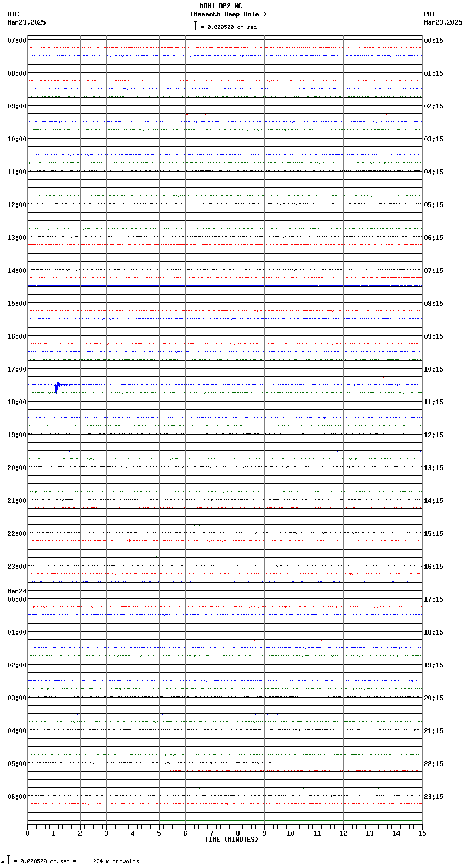Click the 06:00 UTC row label
466x868 pixels.
tap(17, 797)
